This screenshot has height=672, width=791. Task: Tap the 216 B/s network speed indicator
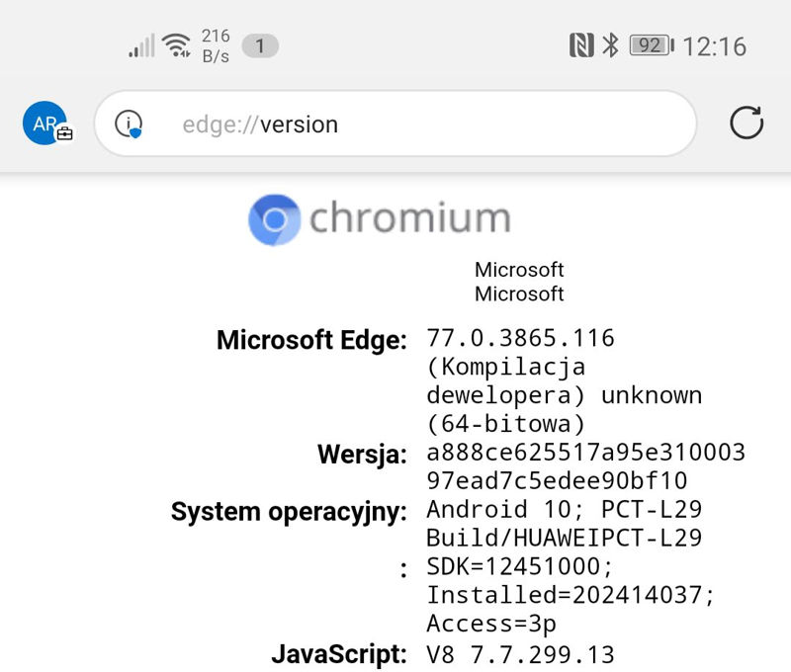tap(216, 45)
